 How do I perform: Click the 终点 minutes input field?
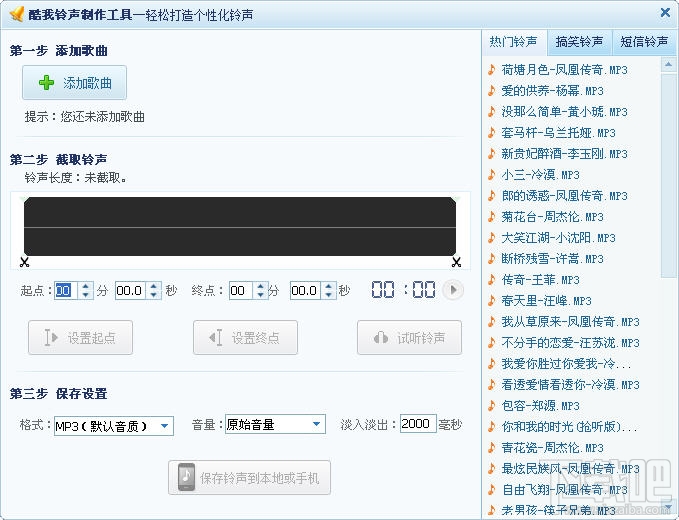[240, 291]
